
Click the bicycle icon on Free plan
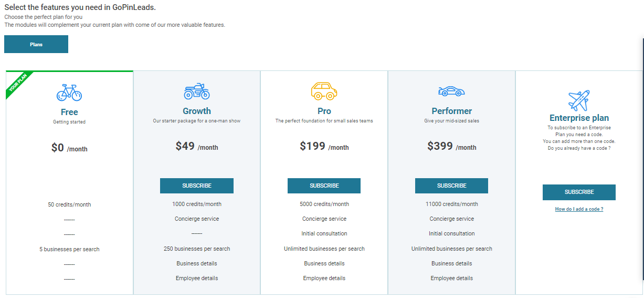[69, 93]
